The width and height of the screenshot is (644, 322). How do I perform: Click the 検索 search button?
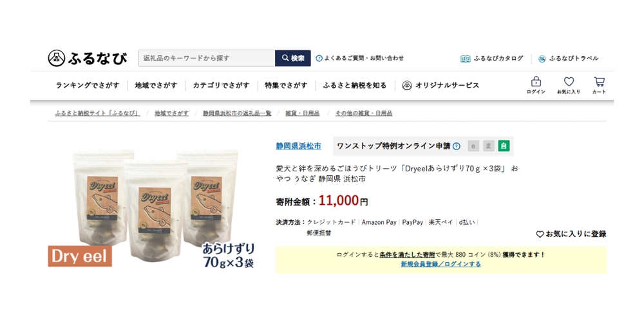(293, 59)
